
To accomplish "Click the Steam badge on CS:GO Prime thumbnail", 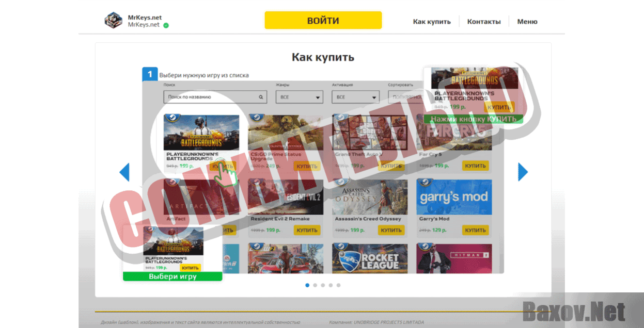I will [257, 118].
